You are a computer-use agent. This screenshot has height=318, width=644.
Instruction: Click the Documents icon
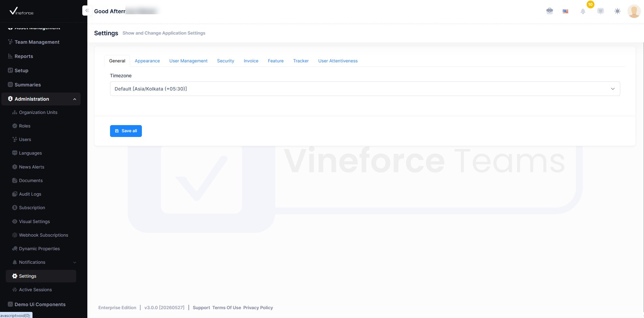(x=15, y=181)
